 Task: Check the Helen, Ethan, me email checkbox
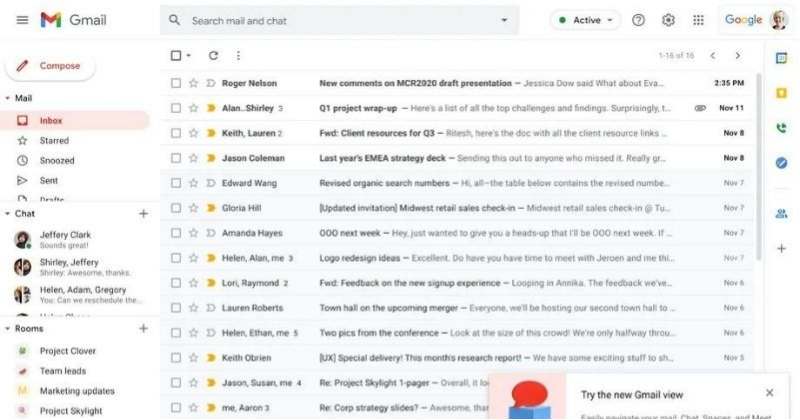tap(176, 333)
